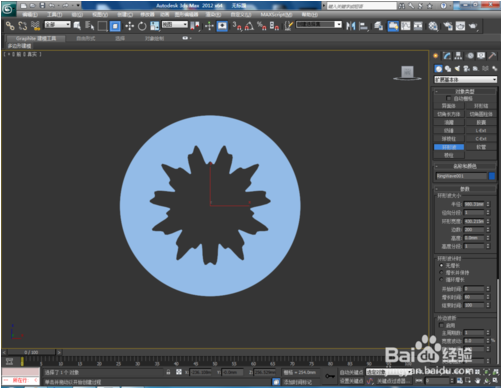Switch to the Display command panel tab
The width and height of the screenshot is (503, 390).
[481, 56]
